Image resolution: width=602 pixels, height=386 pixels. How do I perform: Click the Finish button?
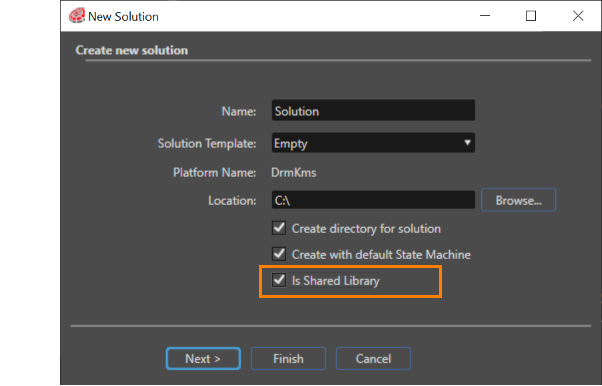288,358
